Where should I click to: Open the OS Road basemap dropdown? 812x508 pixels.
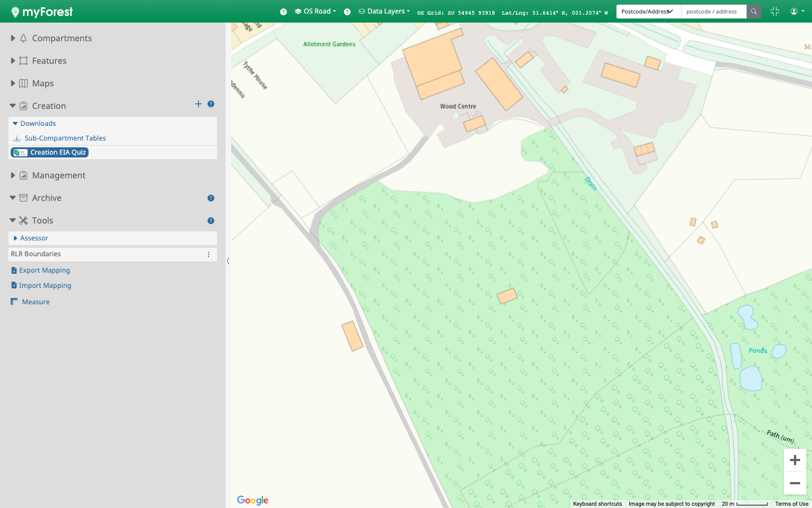(316, 11)
